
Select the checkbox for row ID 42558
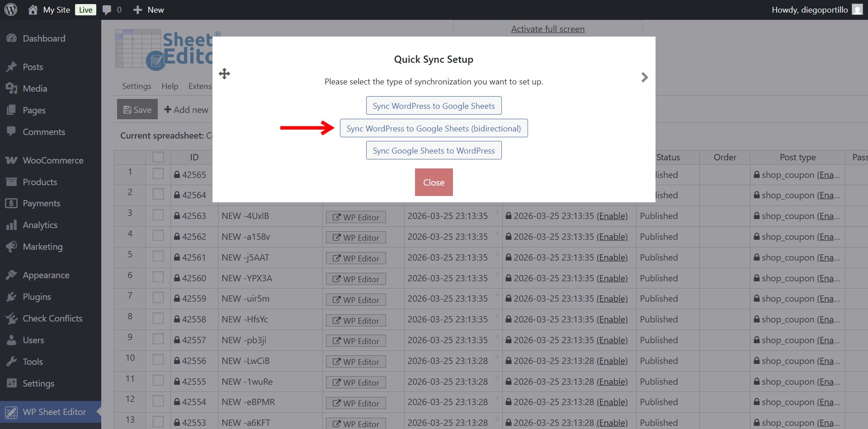coord(158,318)
